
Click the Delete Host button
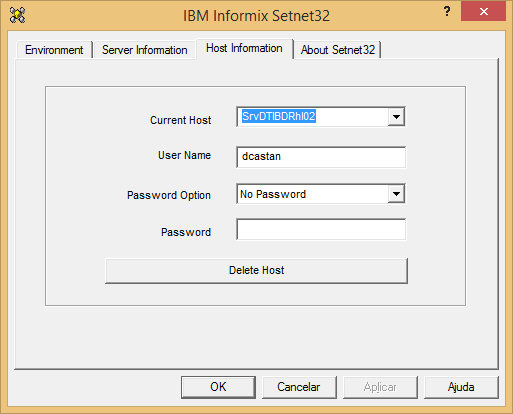pyautogui.click(x=256, y=270)
